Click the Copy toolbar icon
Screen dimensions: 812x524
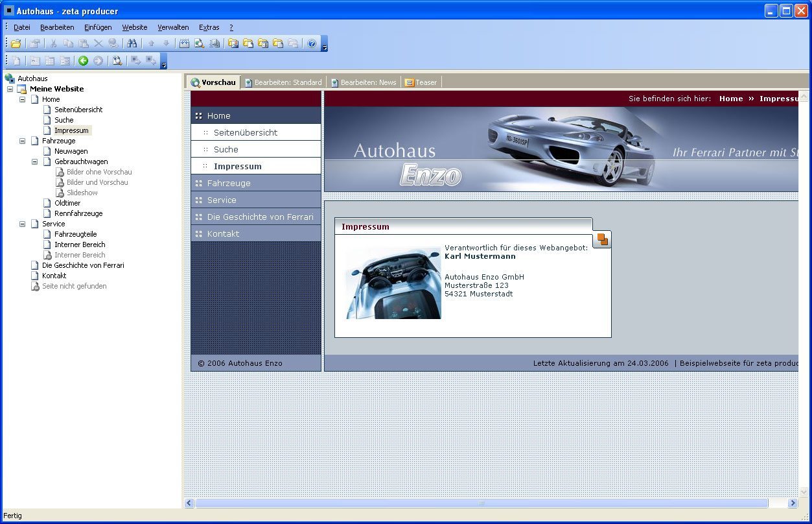68,43
